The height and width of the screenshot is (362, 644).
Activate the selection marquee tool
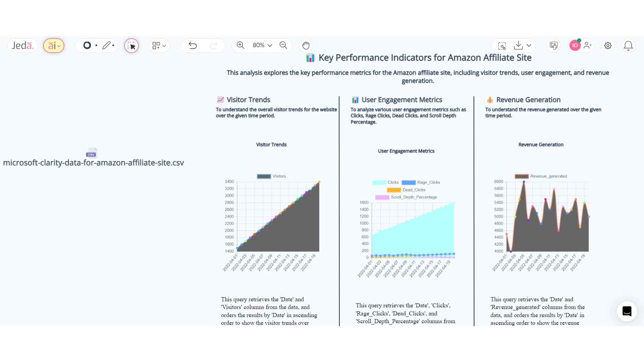click(131, 46)
